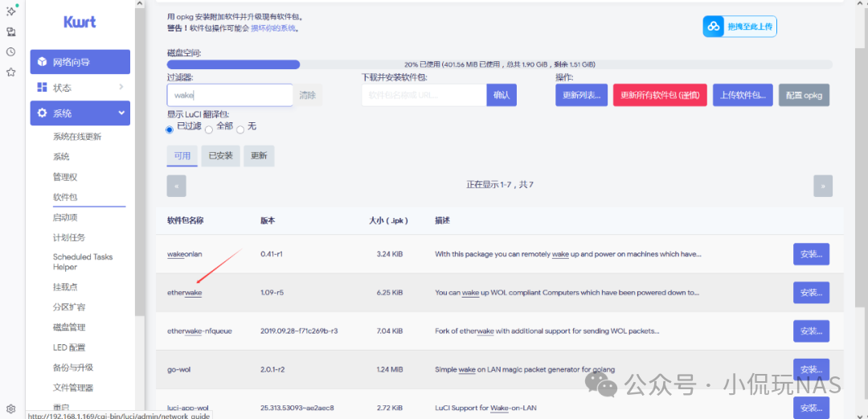The image size is (868, 419).
Task: Click the sparkle icon in browser sidebar
Action: pos(11,11)
